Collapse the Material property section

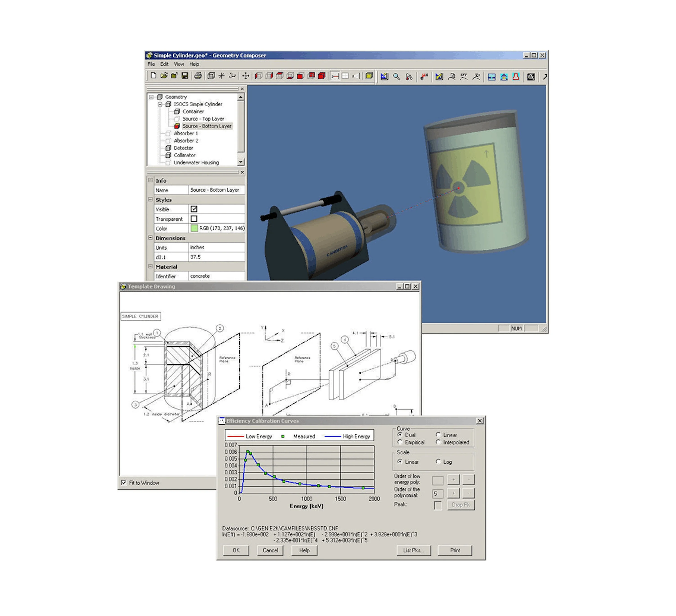click(x=150, y=267)
